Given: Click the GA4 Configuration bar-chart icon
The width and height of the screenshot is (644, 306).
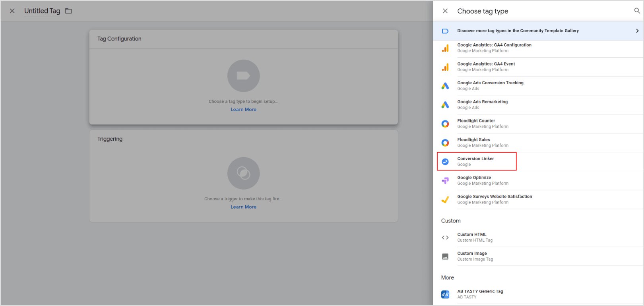Looking at the screenshot, I should click(x=445, y=48).
